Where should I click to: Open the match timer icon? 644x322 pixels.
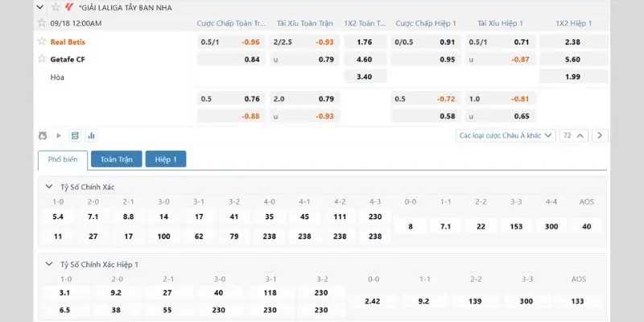(x=43, y=135)
